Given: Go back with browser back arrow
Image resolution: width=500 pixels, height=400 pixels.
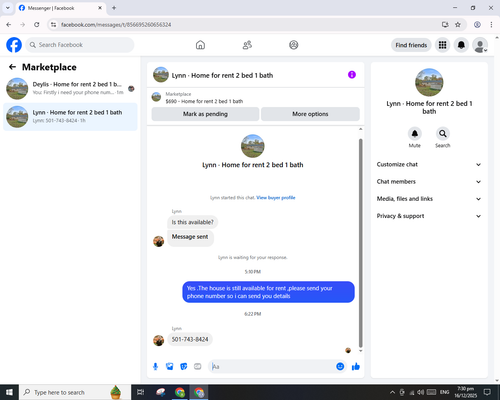Looking at the screenshot, I should tap(9, 25).
